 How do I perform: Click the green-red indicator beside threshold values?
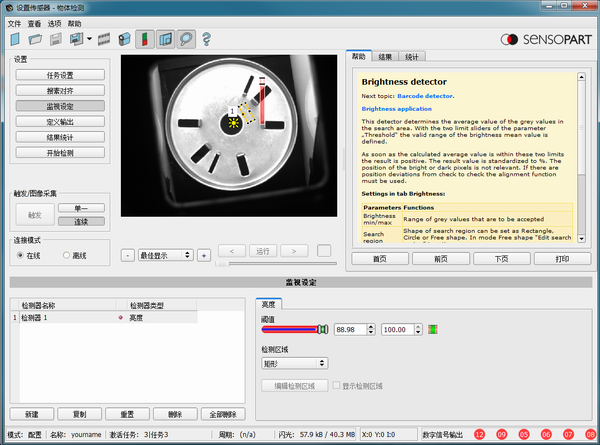(432, 329)
